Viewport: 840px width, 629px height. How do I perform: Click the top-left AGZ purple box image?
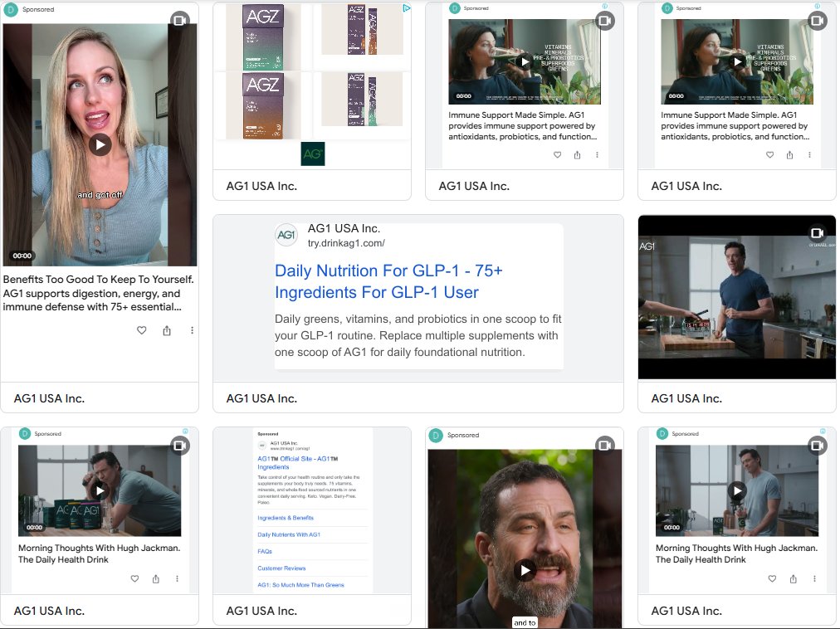pos(262,37)
